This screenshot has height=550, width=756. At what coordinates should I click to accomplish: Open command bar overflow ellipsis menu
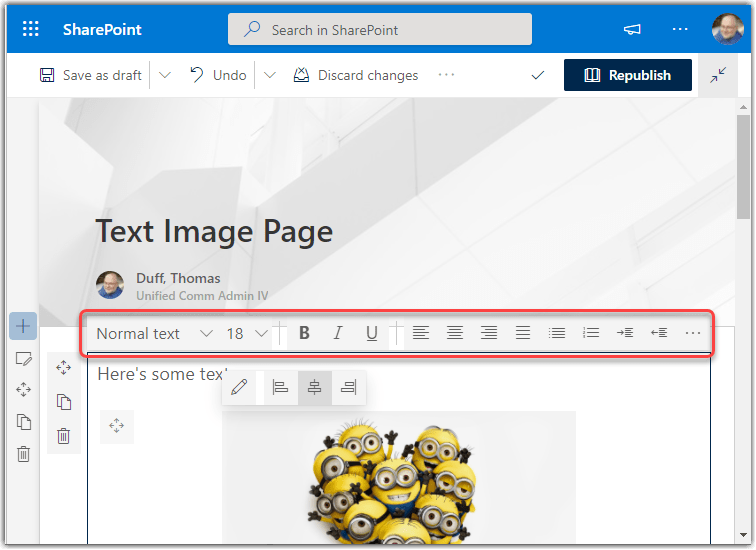tap(446, 75)
